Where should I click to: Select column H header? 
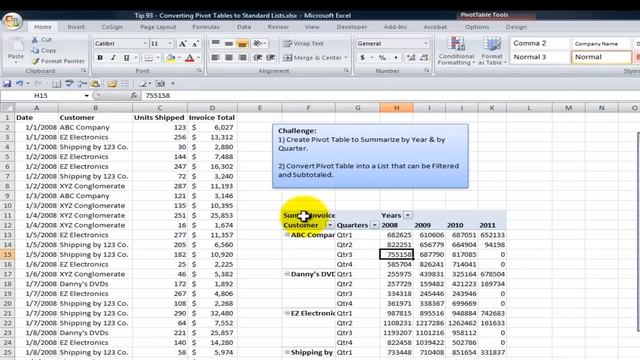pos(396,108)
